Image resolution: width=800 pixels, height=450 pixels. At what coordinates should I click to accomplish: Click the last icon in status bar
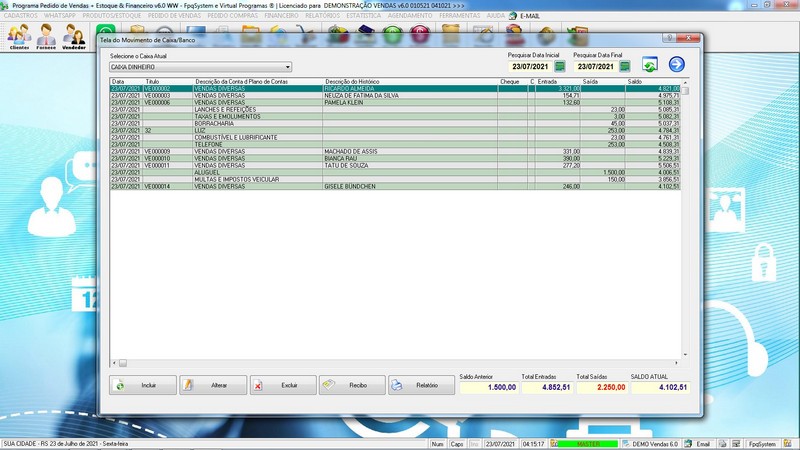[788, 444]
